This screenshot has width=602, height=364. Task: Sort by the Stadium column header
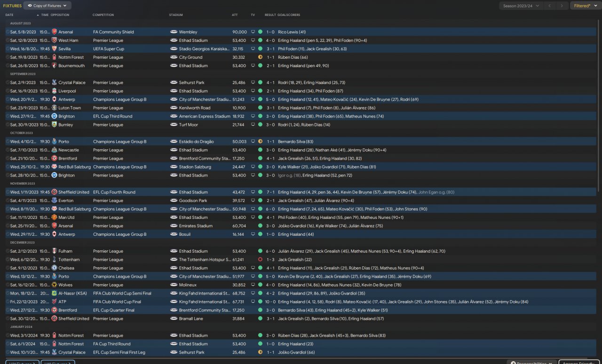click(x=176, y=15)
